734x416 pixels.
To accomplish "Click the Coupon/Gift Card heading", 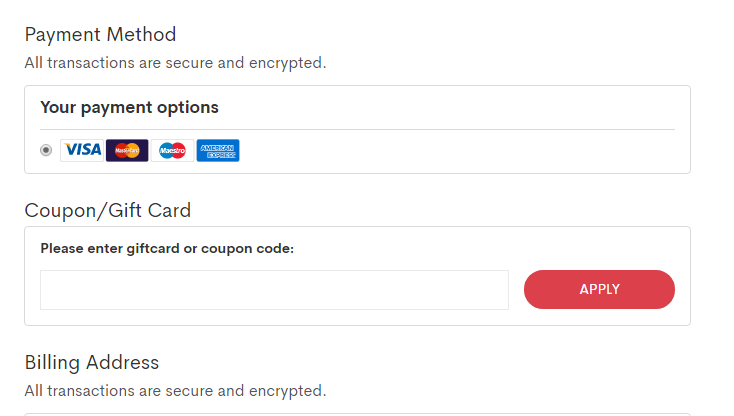I will coord(108,211).
